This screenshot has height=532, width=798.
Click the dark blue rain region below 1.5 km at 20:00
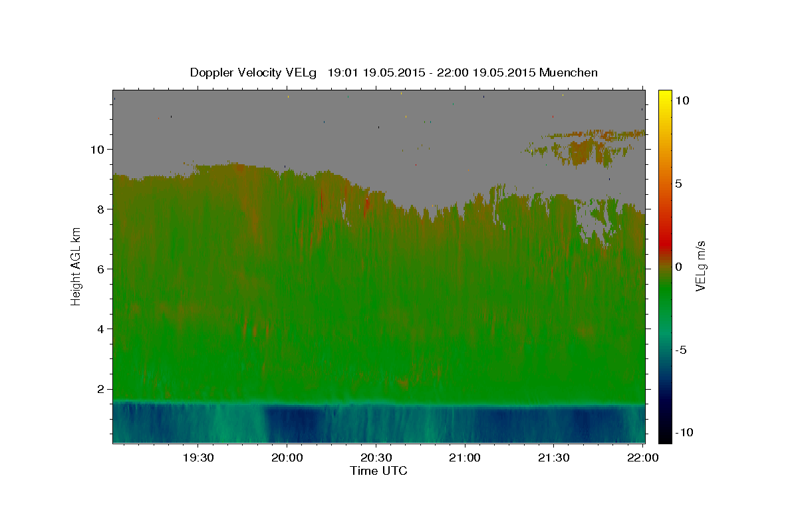point(293,424)
